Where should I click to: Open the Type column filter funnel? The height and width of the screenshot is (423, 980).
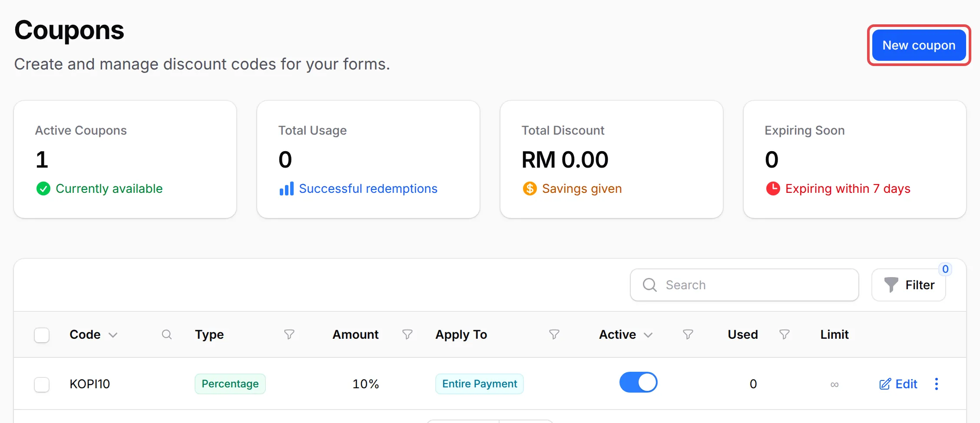289,334
